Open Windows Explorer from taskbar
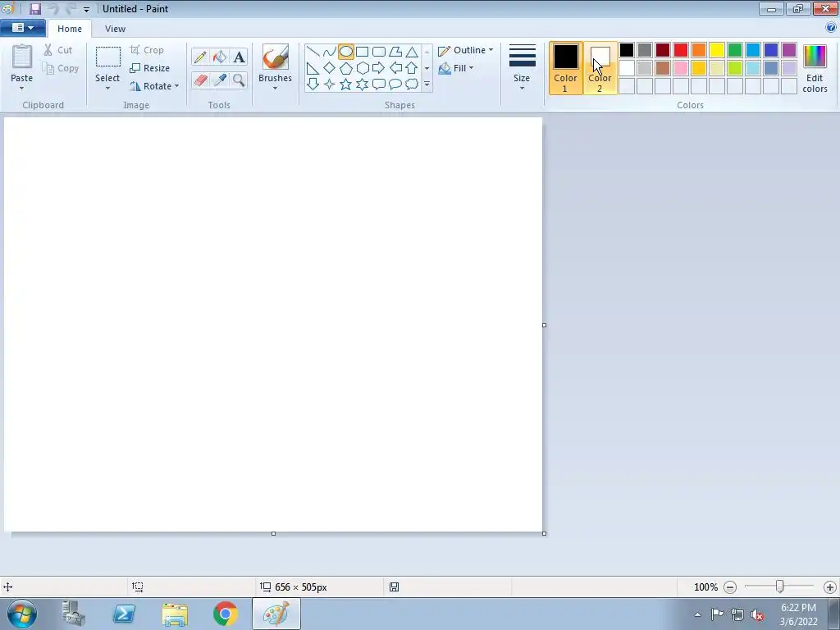Screen dimensions: 840x630 coord(175,614)
